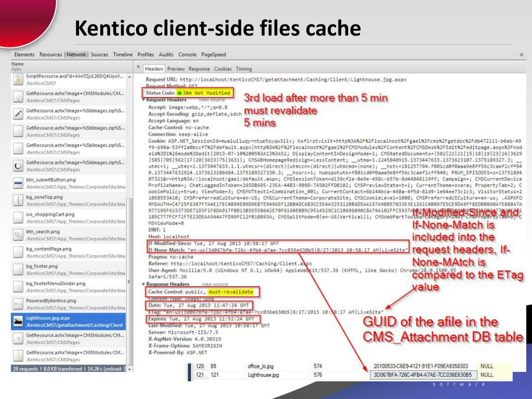Select the Headers detail tab
532x399 pixels.
point(154,69)
